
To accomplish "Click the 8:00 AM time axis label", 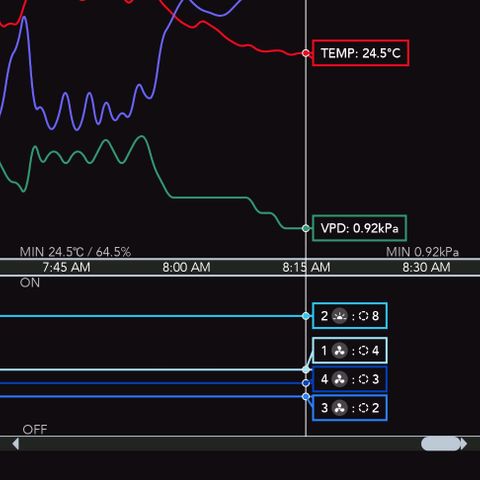I will coord(186,267).
